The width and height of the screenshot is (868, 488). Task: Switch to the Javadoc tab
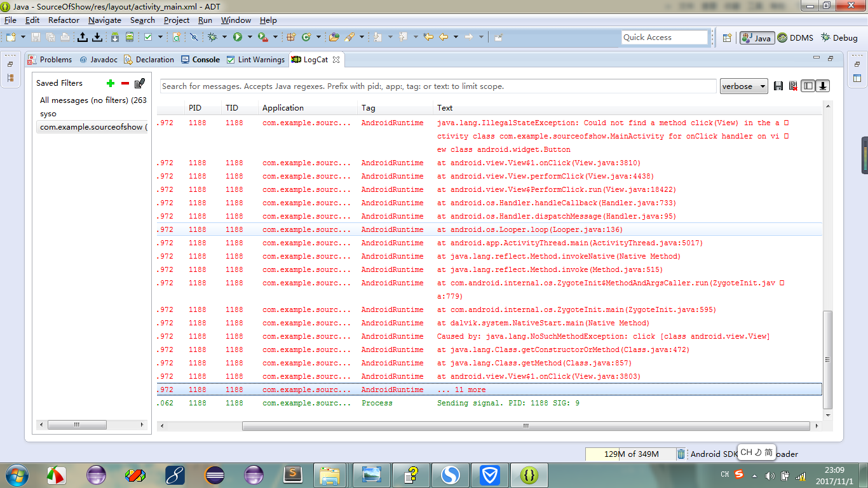pyautogui.click(x=98, y=60)
